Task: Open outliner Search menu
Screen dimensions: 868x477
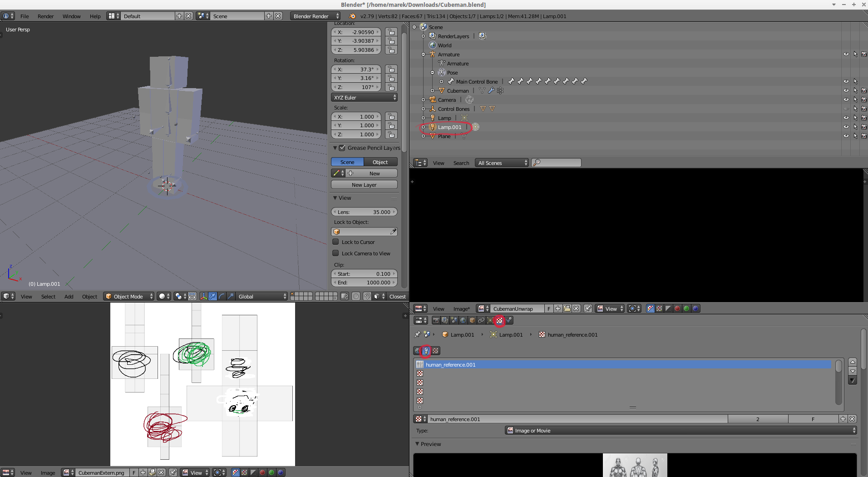Action: (461, 163)
